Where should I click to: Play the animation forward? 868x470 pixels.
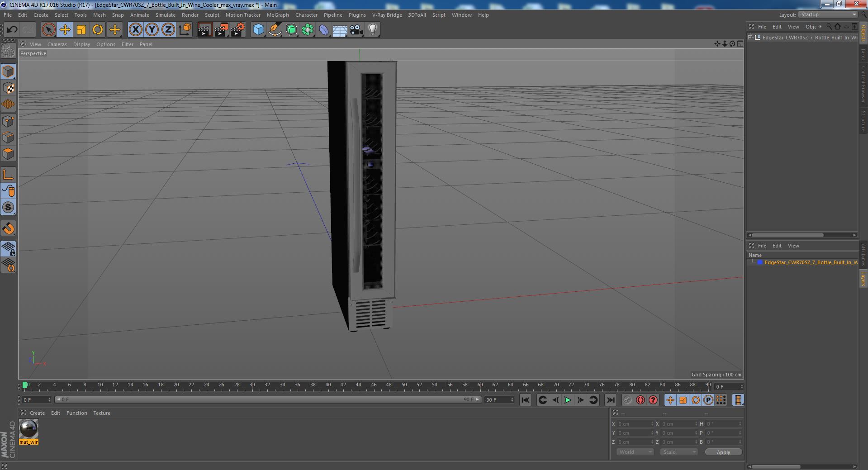click(x=568, y=400)
